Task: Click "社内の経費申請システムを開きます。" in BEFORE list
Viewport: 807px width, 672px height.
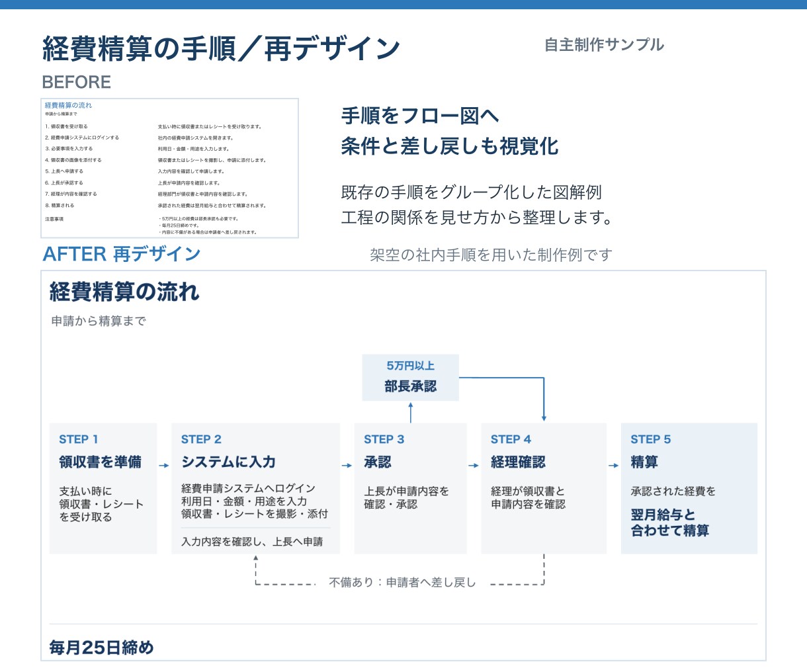Action: 195,138
